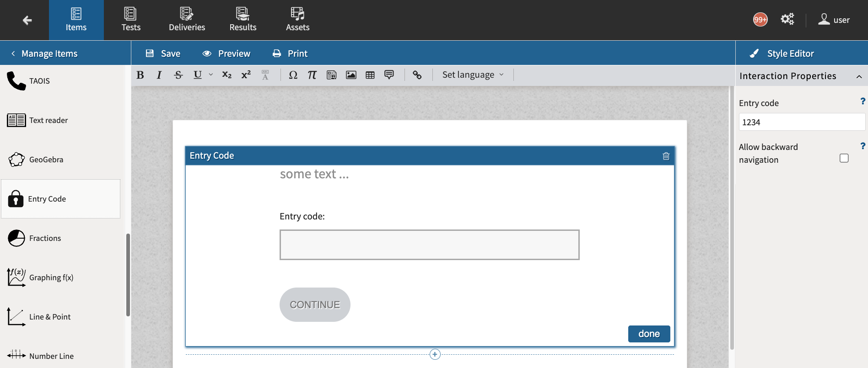Click the Entry code properties field
Screen dimensions: 868x368
click(801, 122)
